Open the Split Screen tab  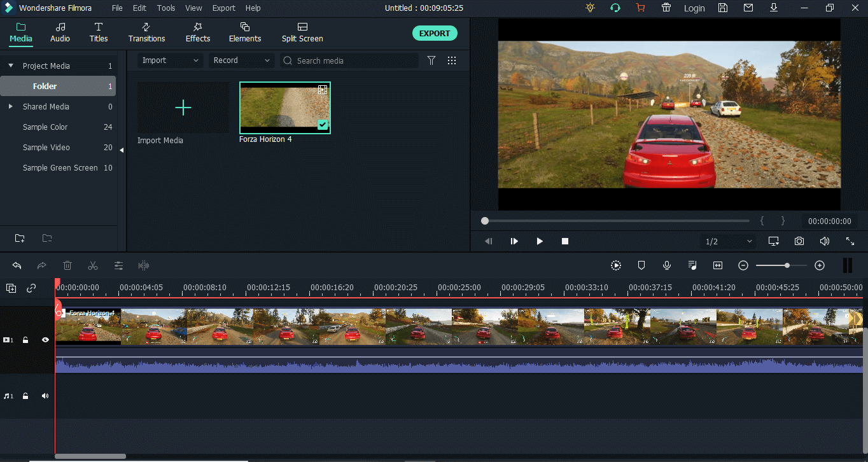302,32
